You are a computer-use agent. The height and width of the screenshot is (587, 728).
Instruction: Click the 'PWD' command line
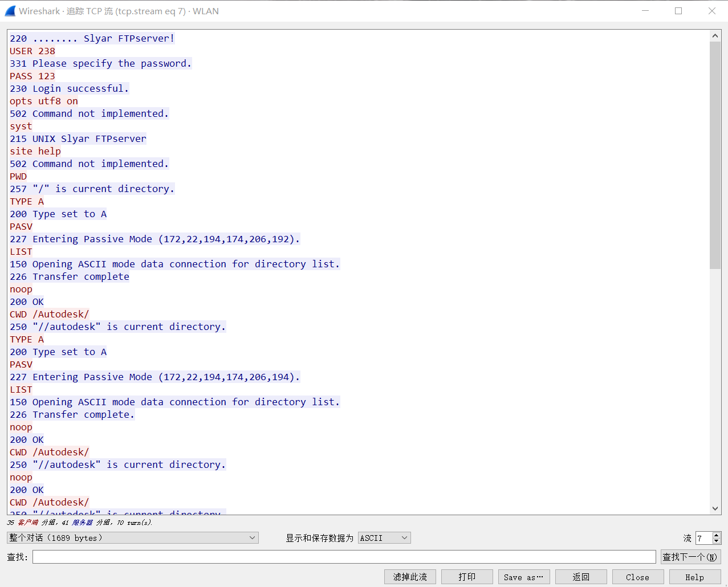click(18, 176)
